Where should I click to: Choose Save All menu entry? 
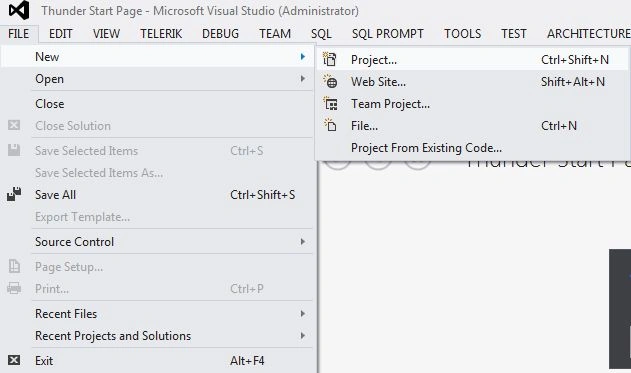[157, 195]
